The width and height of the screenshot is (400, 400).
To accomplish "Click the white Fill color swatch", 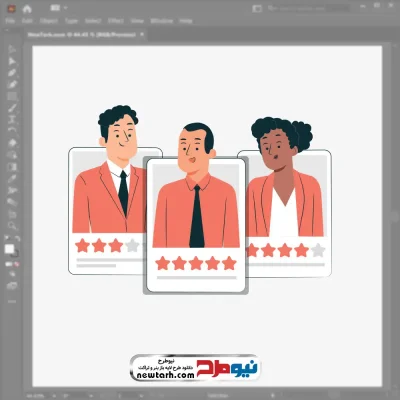I will point(9,249).
